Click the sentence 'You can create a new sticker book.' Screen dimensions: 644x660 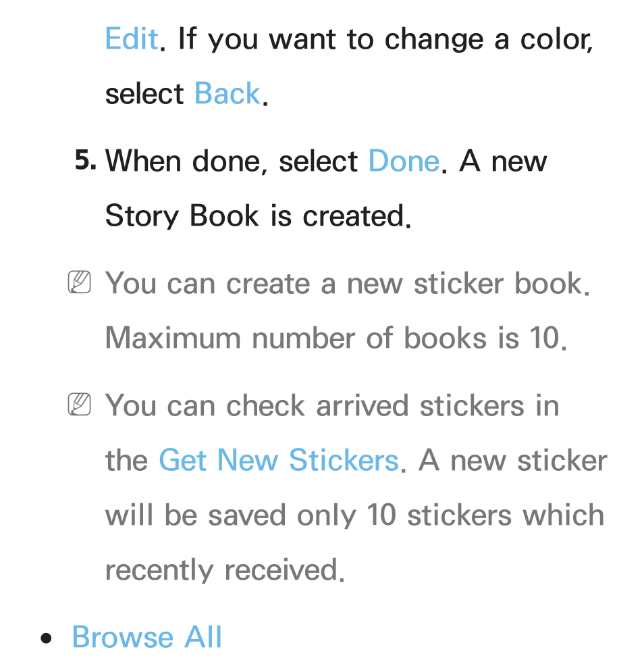348,283
